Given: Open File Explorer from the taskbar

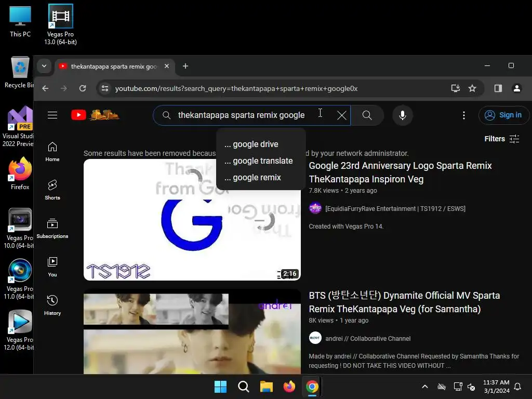Looking at the screenshot, I should coord(267,387).
